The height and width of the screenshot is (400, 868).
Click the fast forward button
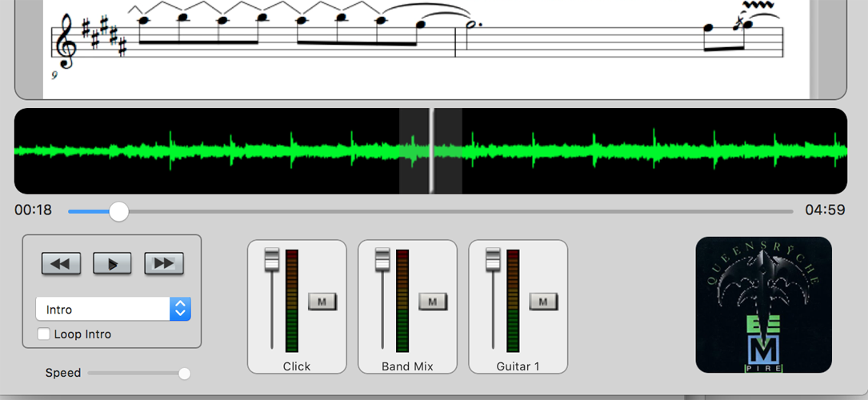point(164,263)
